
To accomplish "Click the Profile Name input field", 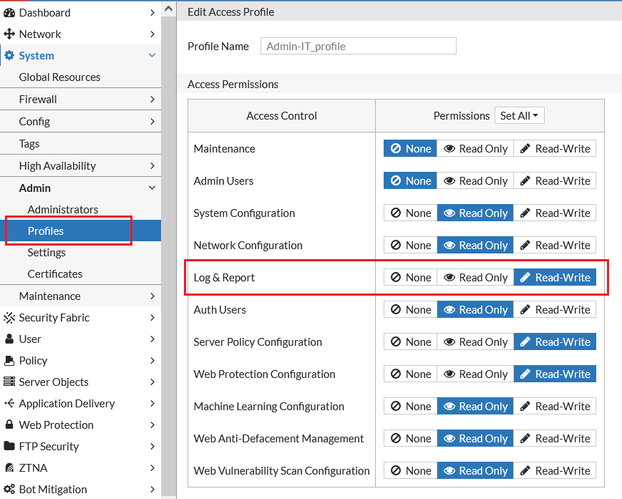I will click(x=357, y=46).
